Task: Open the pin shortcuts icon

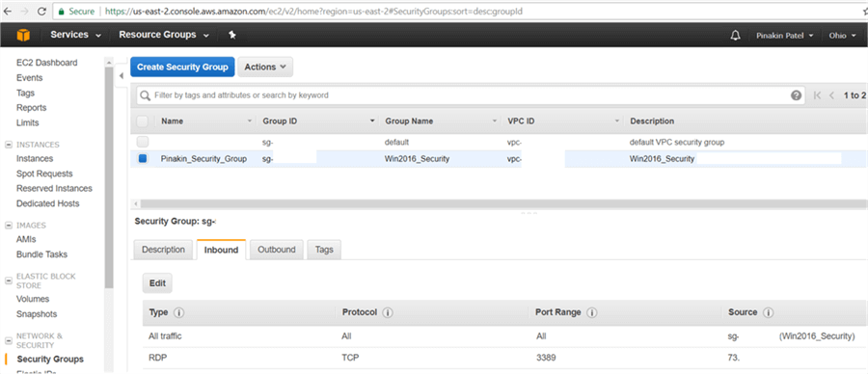Action: coord(232,35)
